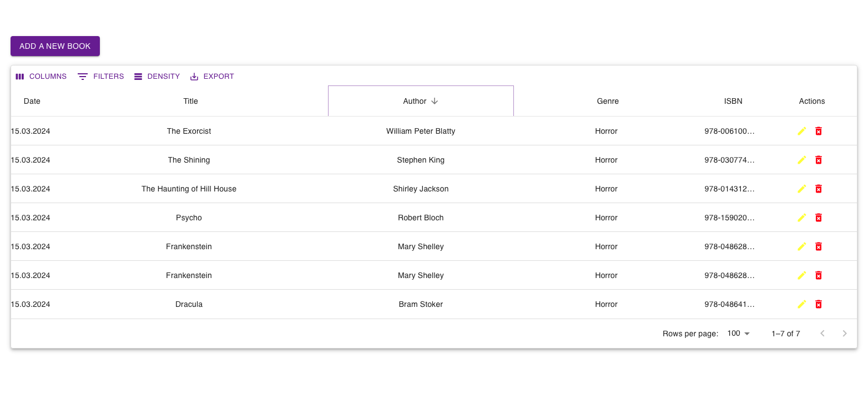Select the William Peter Blatty cell
Screen dimensions: 868x409
tap(421, 131)
